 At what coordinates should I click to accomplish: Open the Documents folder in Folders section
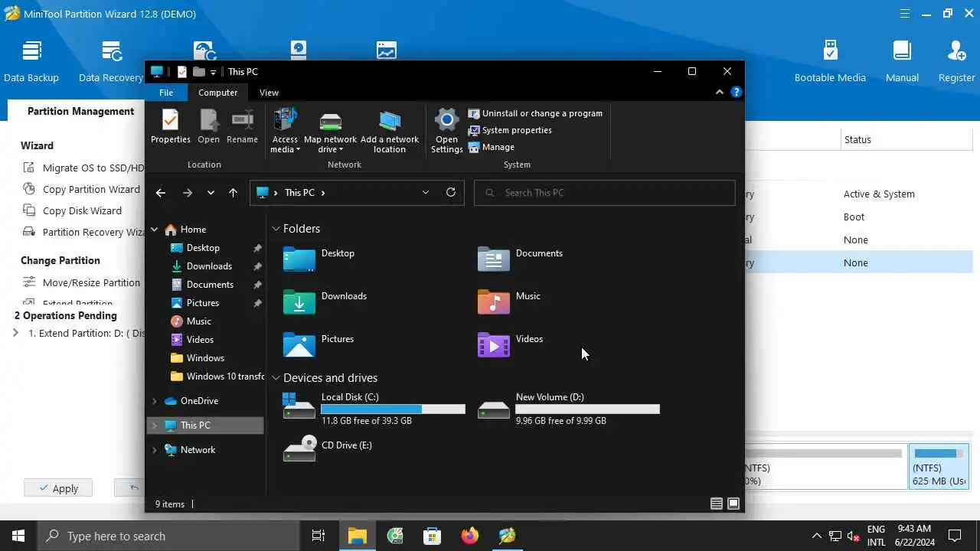tap(494, 259)
